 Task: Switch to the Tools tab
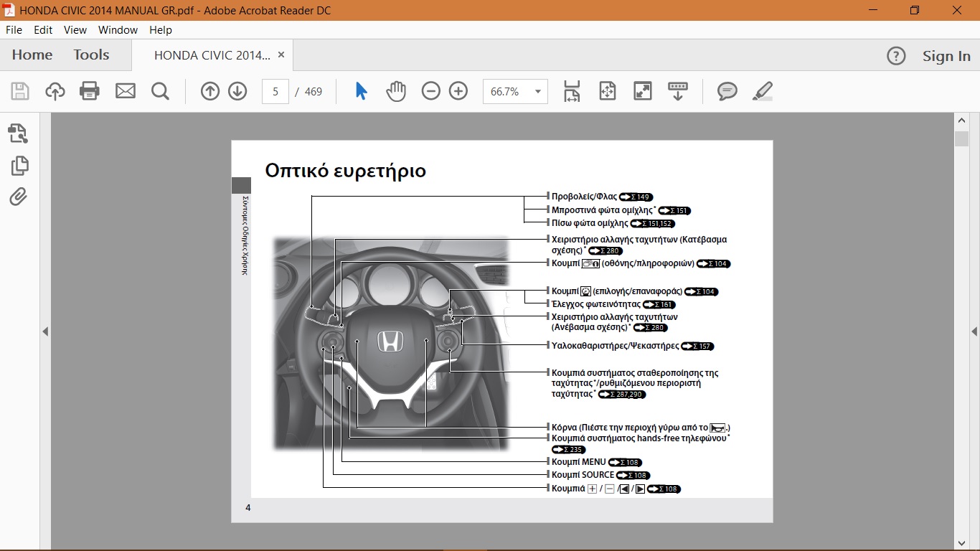pyautogui.click(x=91, y=55)
